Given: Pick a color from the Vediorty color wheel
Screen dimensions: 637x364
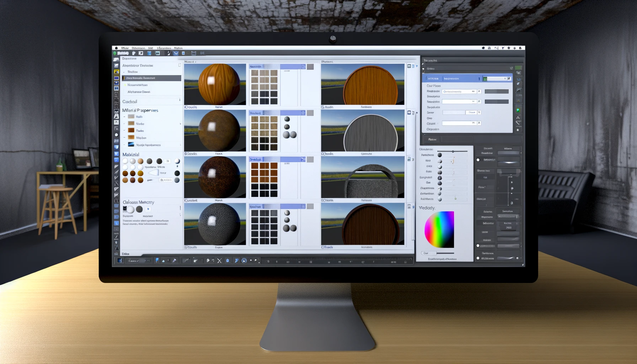Looking at the screenshot, I should 439,229.
